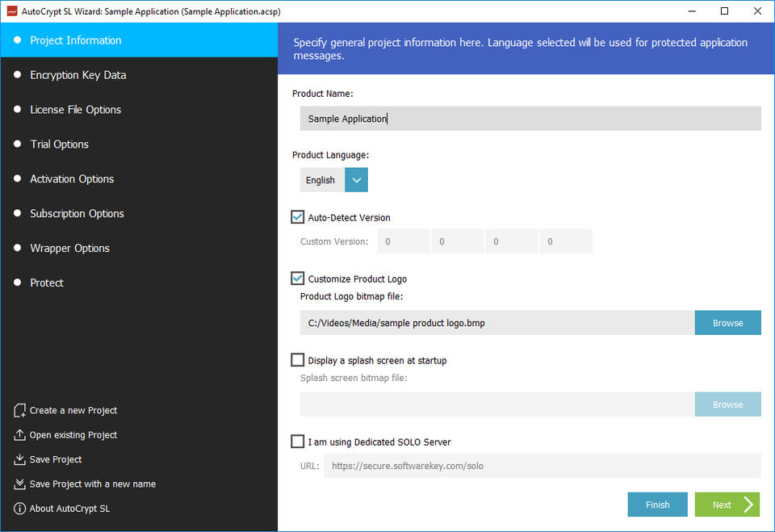Click the Create a new Project icon
This screenshot has width=775, height=532.
point(20,411)
